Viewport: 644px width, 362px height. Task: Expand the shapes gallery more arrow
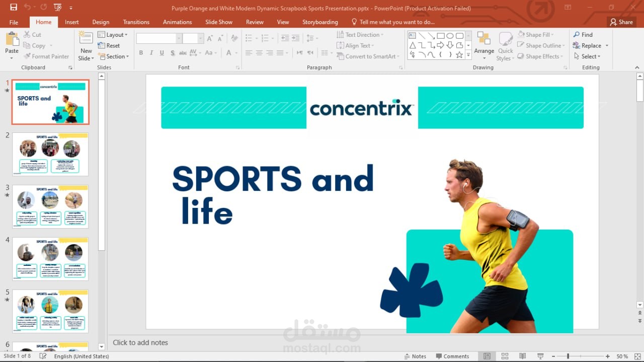pyautogui.click(x=468, y=55)
